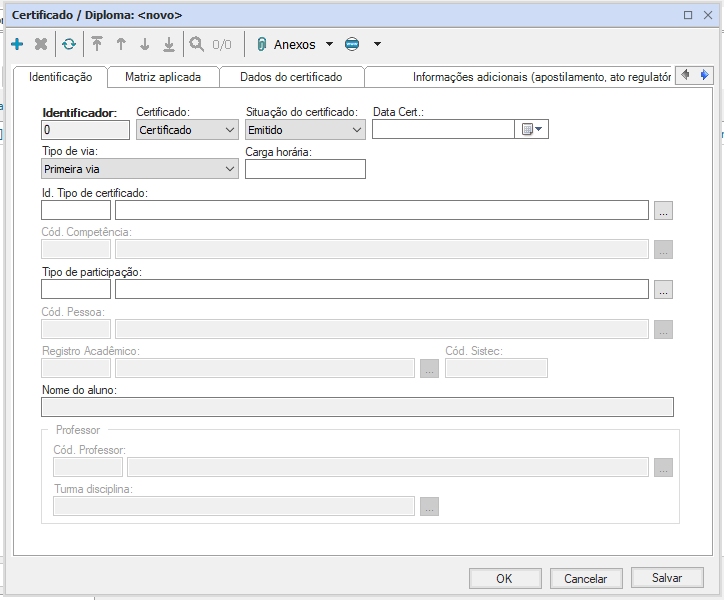Open the Certificado type dropdown
The height and width of the screenshot is (600, 724).
(186, 129)
